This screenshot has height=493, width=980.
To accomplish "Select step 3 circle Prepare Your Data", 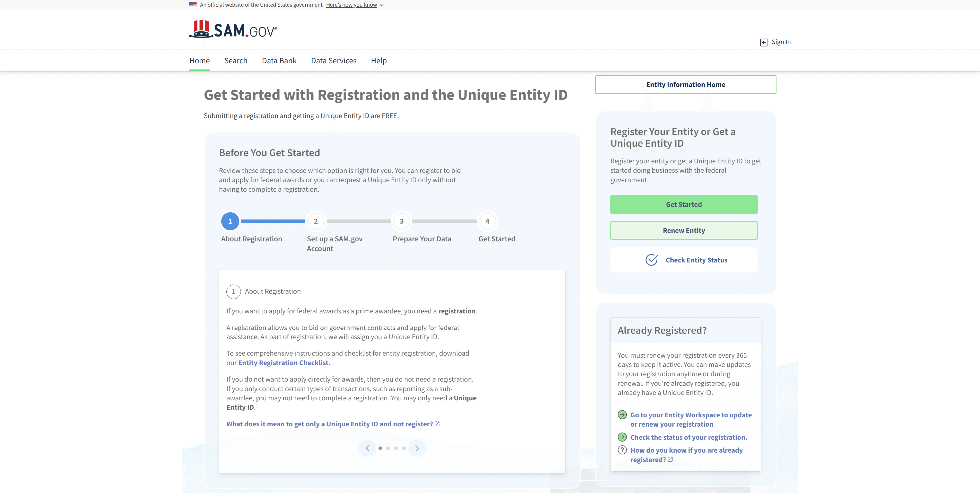I will coord(401,221).
